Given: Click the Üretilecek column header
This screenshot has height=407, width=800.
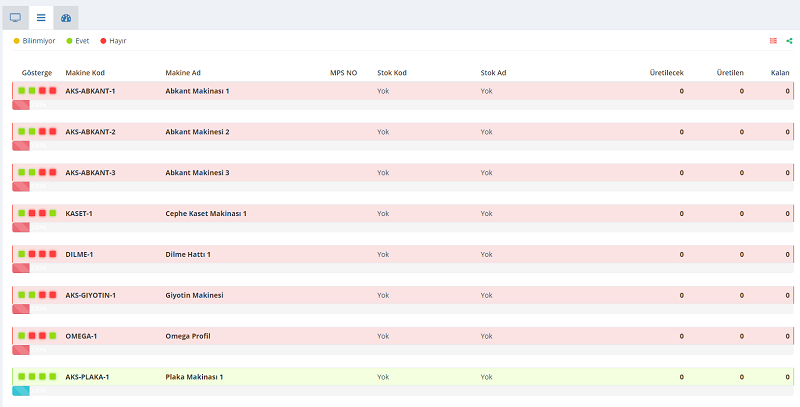Looking at the screenshot, I should 667,73.
